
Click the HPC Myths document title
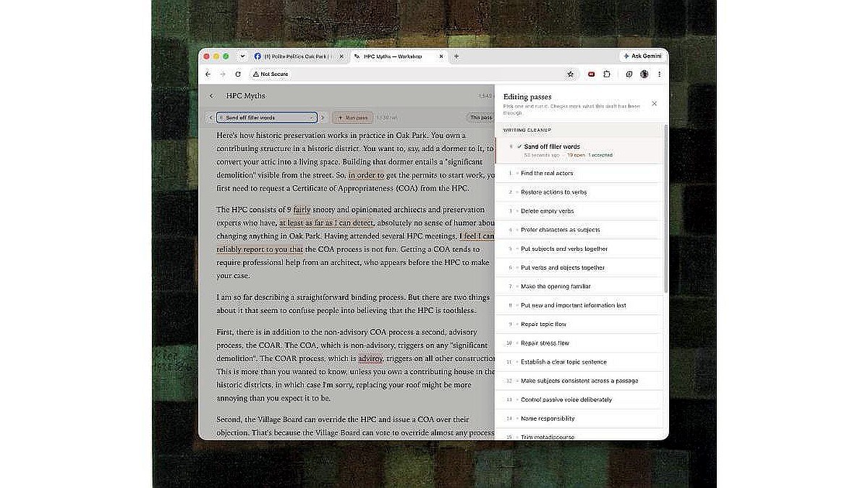tap(245, 95)
